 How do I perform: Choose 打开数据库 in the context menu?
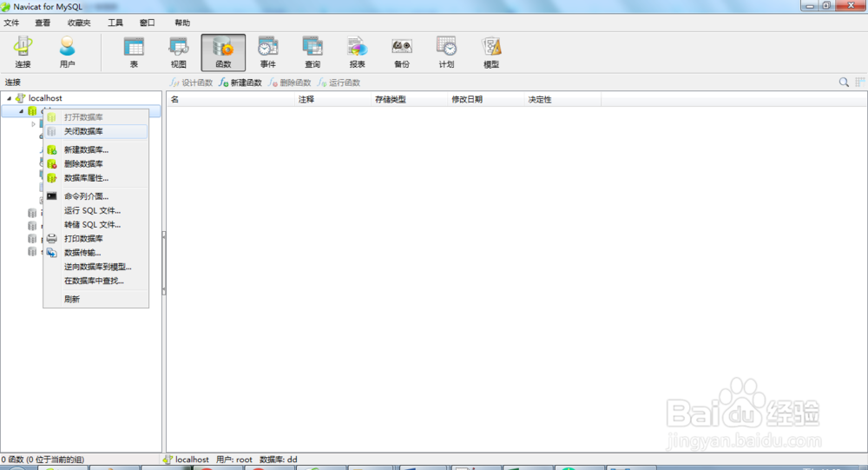point(95,117)
